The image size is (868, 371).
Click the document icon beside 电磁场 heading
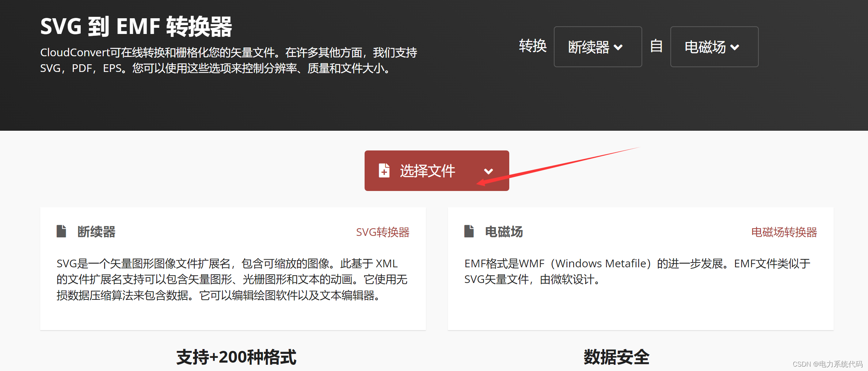[x=469, y=231]
